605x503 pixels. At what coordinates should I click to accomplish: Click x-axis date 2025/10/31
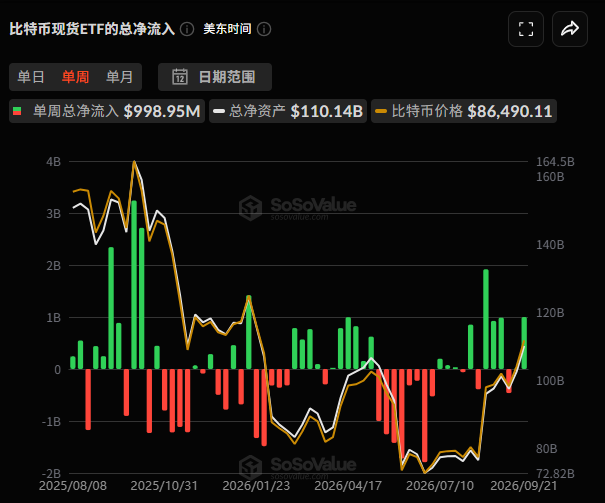coord(164,486)
